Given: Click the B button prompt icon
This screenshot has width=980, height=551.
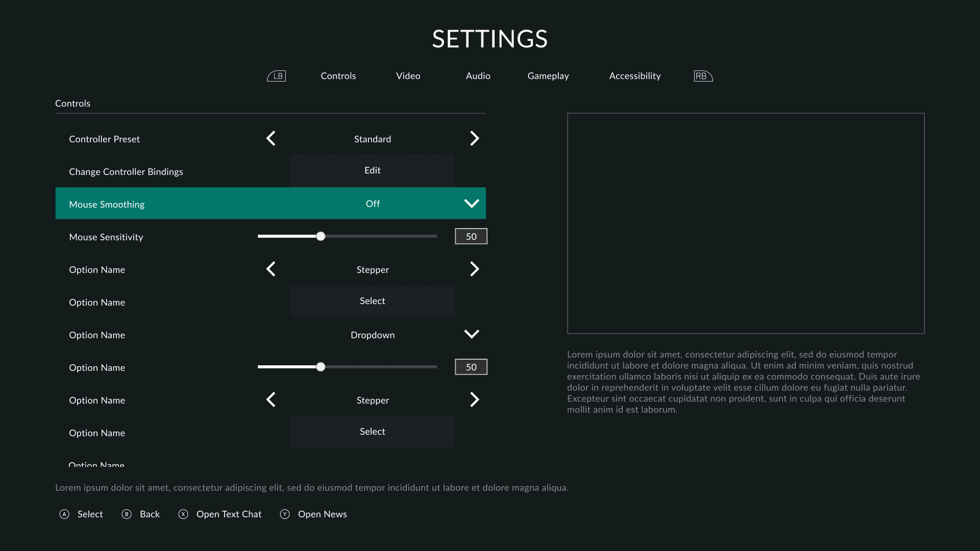Looking at the screenshot, I should pyautogui.click(x=127, y=514).
